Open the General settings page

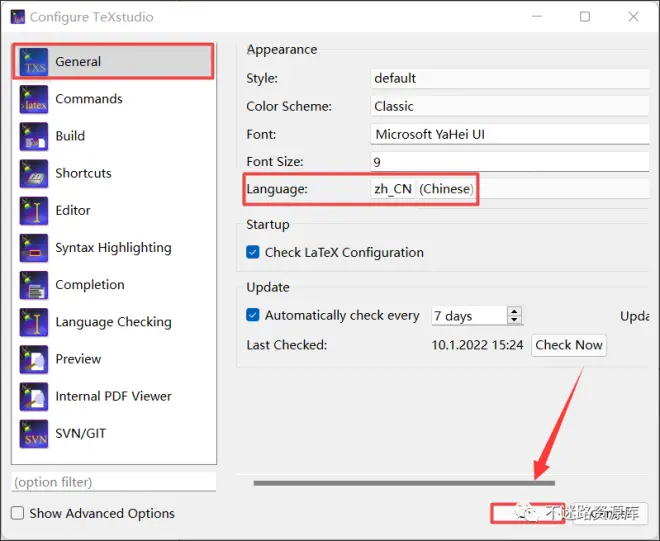click(x=114, y=61)
